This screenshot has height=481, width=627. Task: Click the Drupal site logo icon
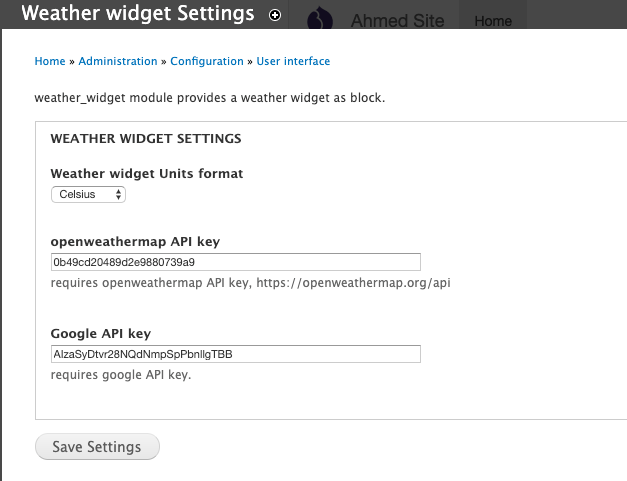pyautogui.click(x=319, y=20)
